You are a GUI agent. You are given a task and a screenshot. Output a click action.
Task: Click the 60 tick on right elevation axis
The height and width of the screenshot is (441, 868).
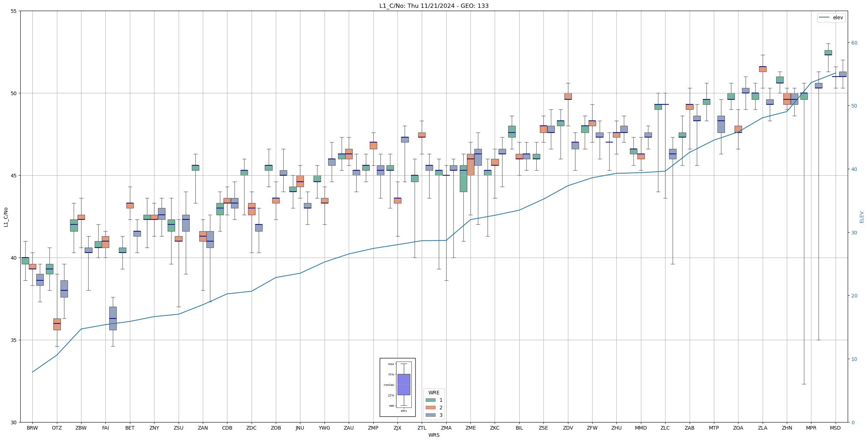854,43
